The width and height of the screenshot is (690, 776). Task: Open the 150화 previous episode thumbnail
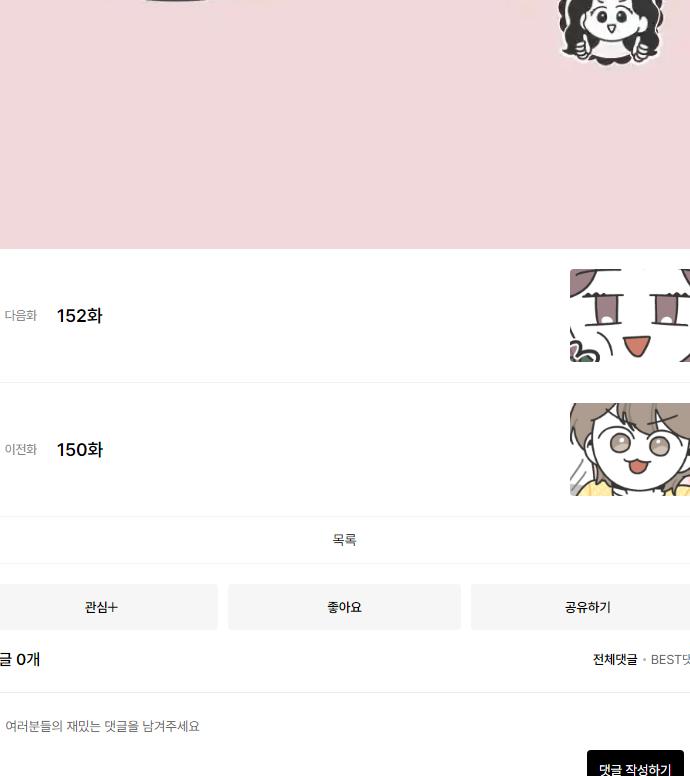[x=630, y=449]
